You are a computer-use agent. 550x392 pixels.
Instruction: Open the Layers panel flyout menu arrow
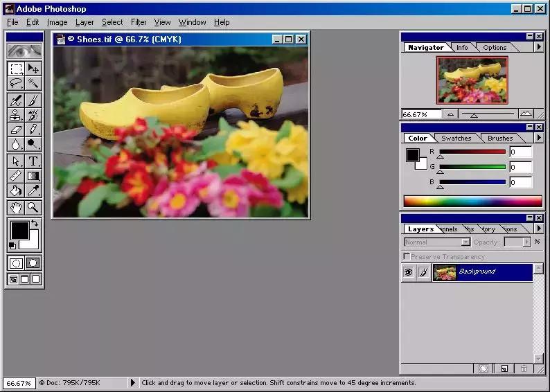[x=539, y=229]
